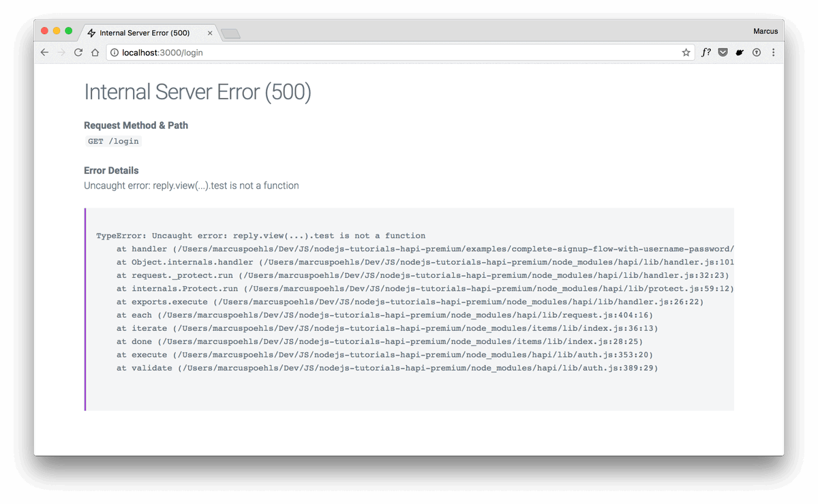Click the 'at request._protect.run' stack line

tap(423, 275)
